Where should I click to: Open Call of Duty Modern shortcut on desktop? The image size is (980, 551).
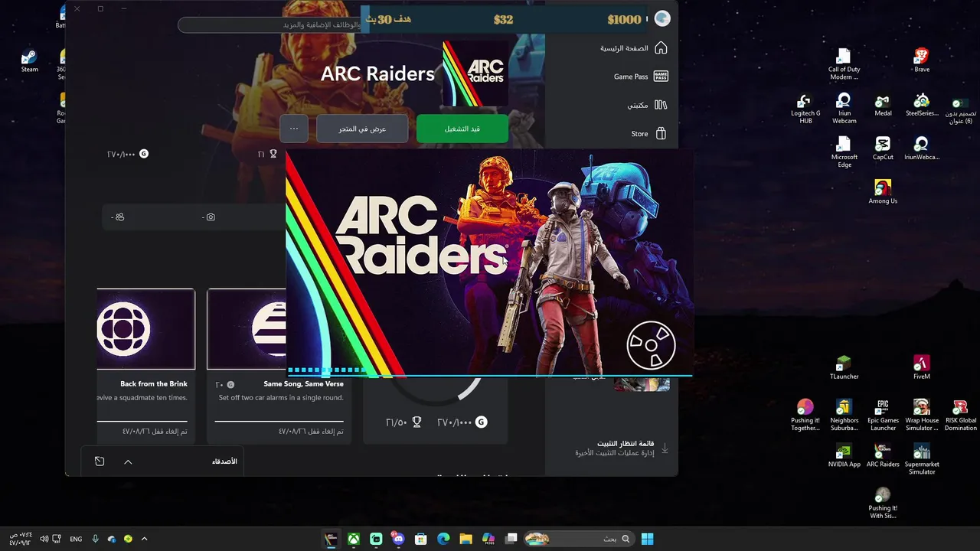pyautogui.click(x=844, y=64)
